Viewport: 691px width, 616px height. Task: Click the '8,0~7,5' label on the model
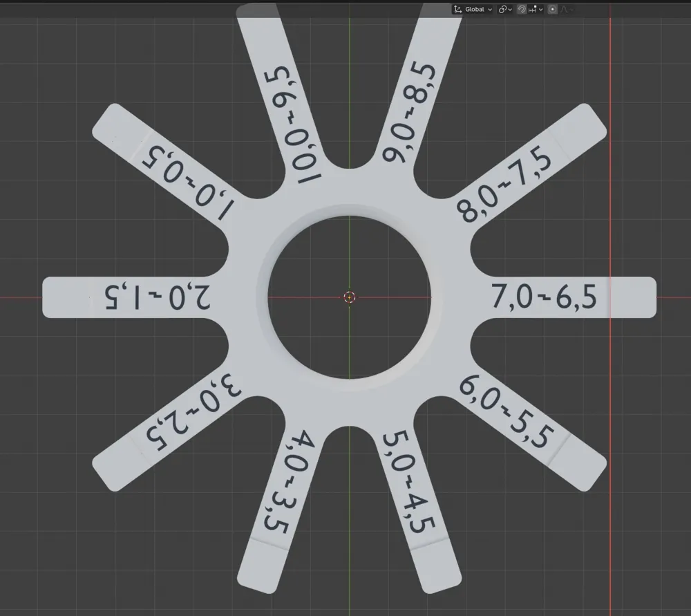[x=504, y=185]
